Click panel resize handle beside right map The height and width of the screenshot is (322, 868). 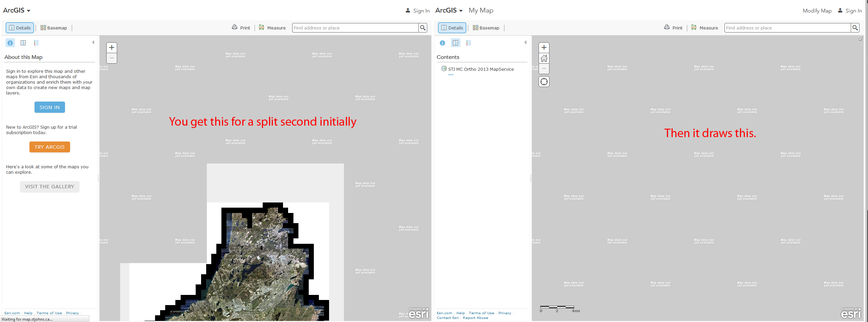[x=530, y=178]
